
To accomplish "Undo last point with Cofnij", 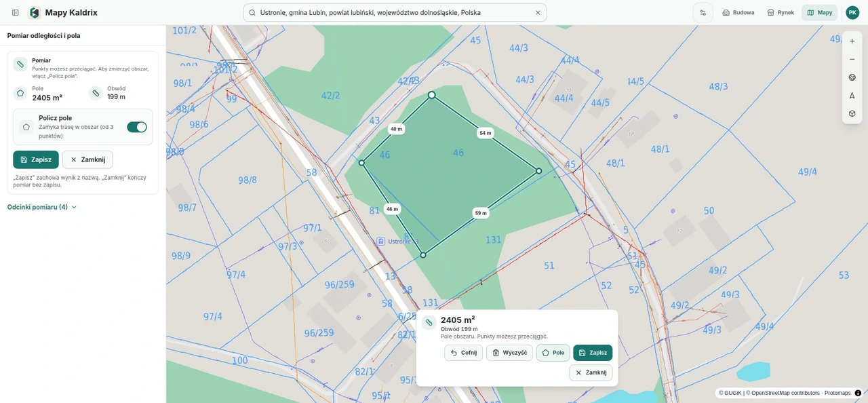I will coord(464,353).
